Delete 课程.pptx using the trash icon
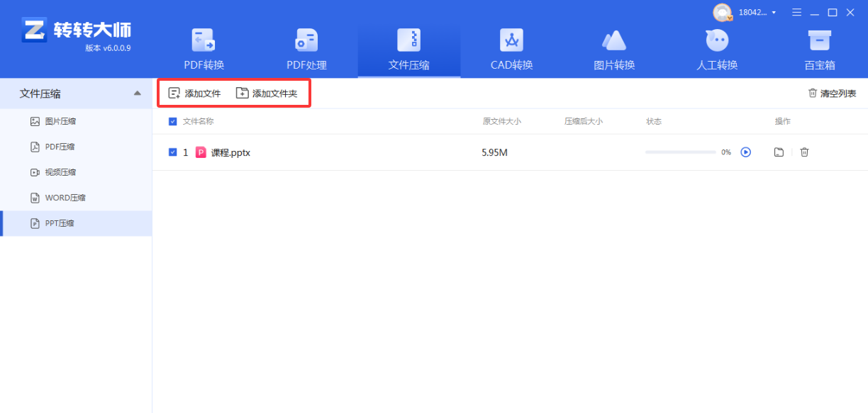Screen dimensions: 868x413 tap(804, 152)
